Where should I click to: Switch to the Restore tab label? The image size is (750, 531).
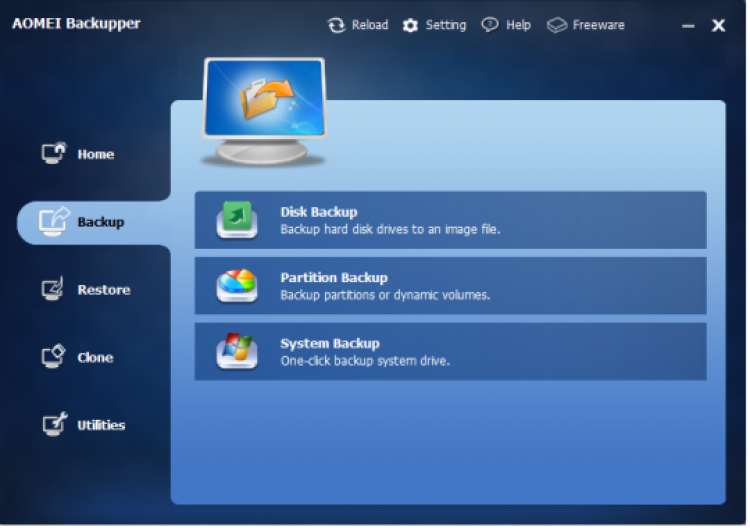coord(105,290)
